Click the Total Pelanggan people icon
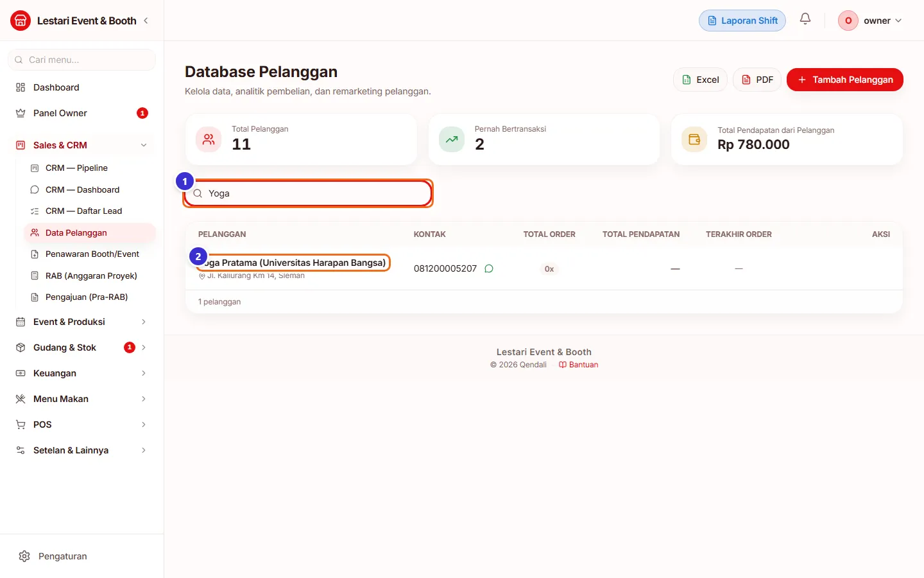 pyautogui.click(x=209, y=139)
